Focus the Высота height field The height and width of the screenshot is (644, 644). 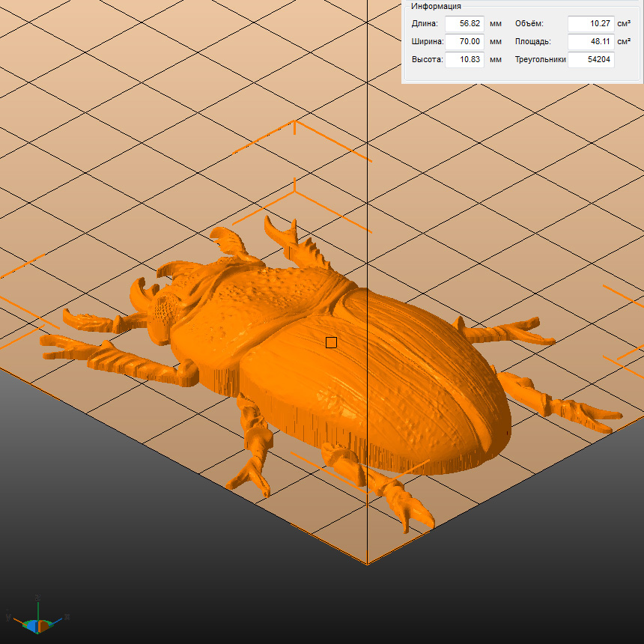click(464, 60)
